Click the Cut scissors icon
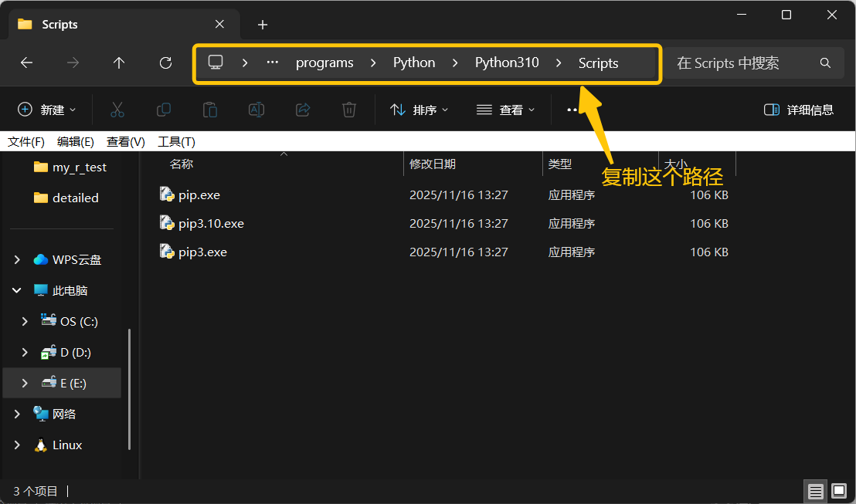 [117, 110]
